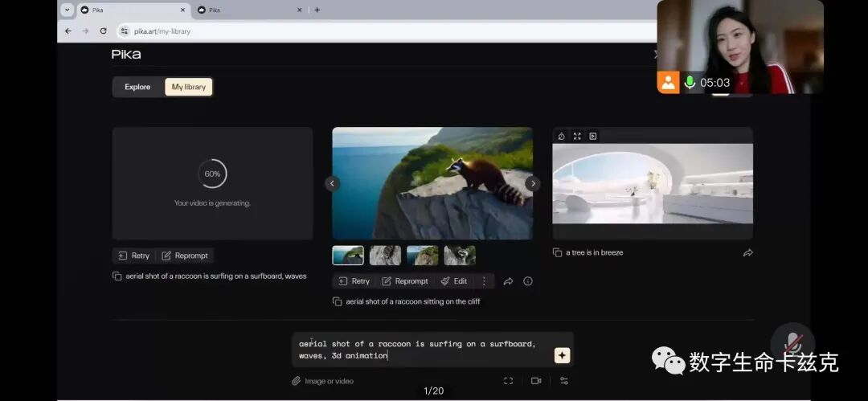Select the second raccoon thumbnail variation

click(x=385, y=256)
